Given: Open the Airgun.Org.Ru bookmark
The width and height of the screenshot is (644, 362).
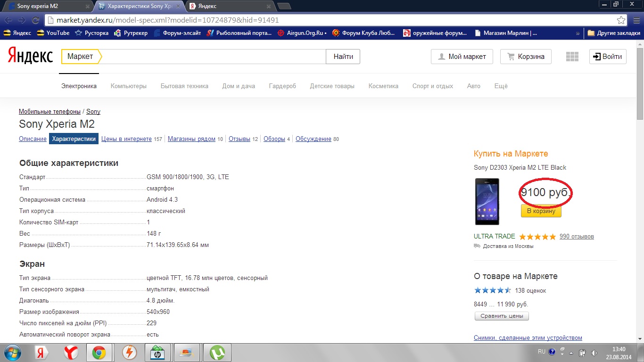Looking at the screenshot, I should point(302,33).
